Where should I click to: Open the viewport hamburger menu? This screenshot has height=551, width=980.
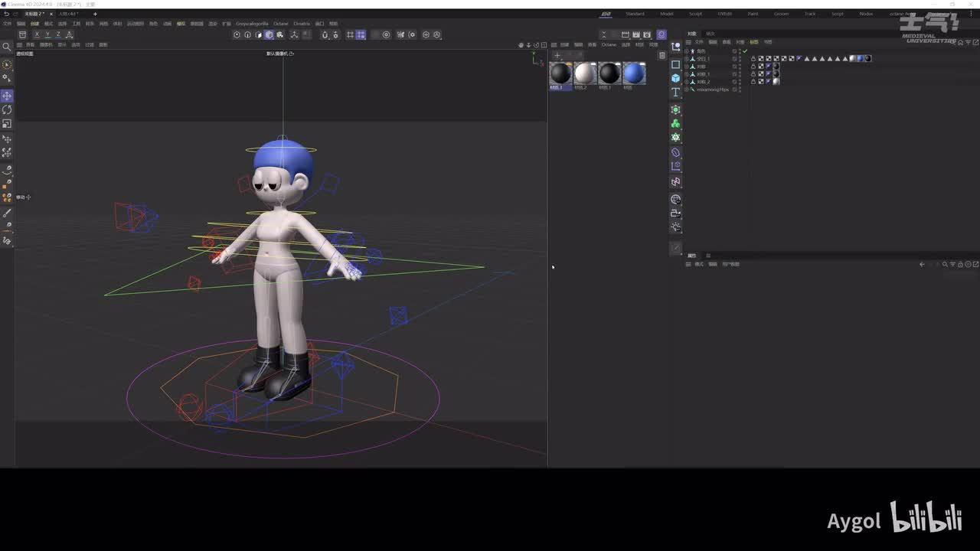[20, 44]
